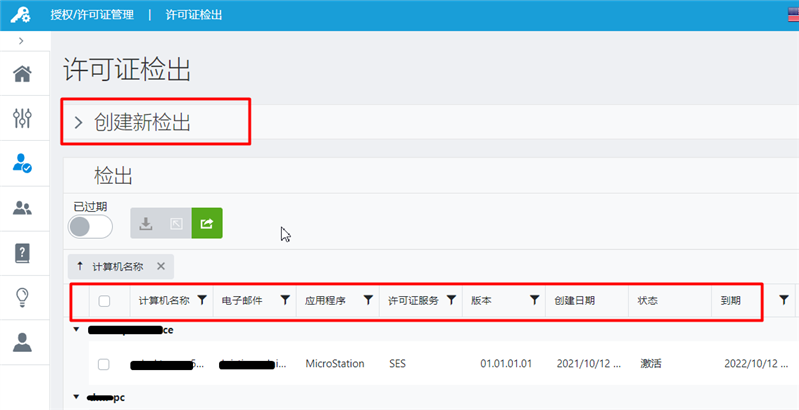This screenshot has height=410, width=799.
Task: Toggle the 已过期 switch
Action: coord(90,227)
